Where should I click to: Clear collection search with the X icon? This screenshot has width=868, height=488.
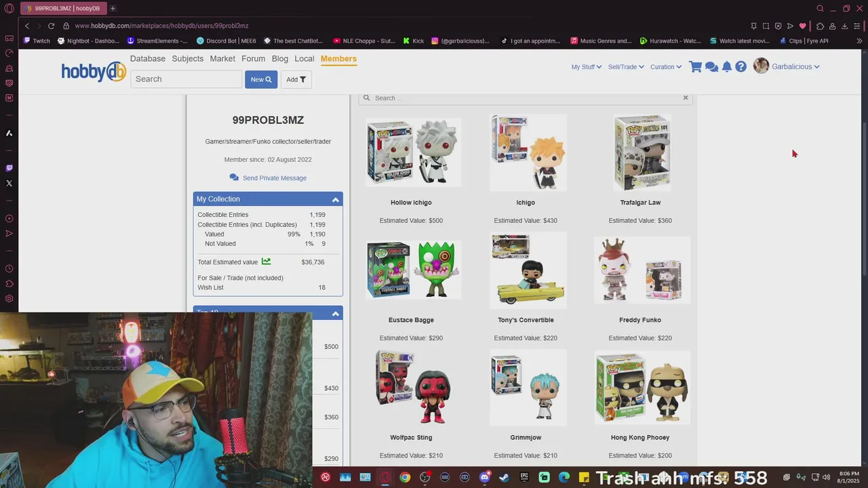coord(686,98)
